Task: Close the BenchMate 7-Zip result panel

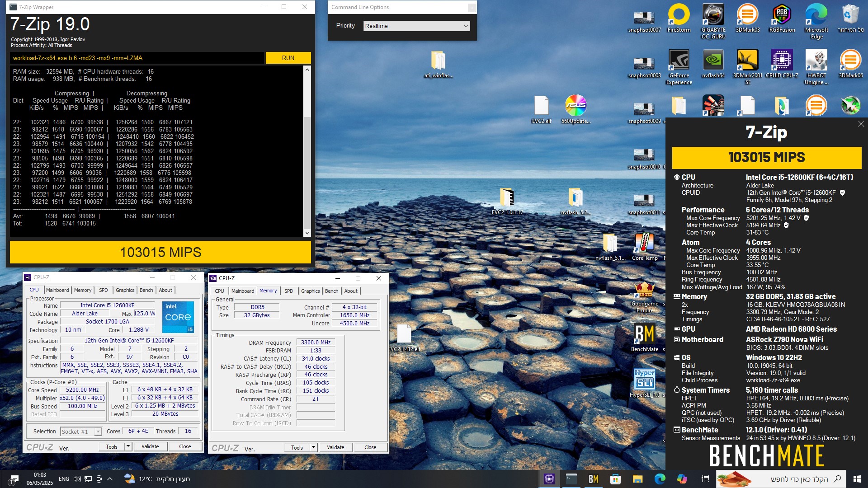Action: point(861,124)
